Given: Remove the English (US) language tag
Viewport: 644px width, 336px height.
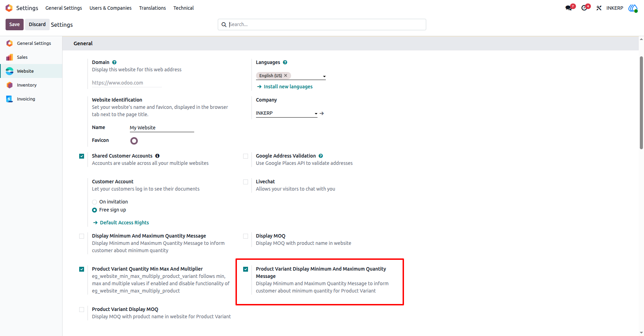Looking at the screenshot, I should pos(286,75).
